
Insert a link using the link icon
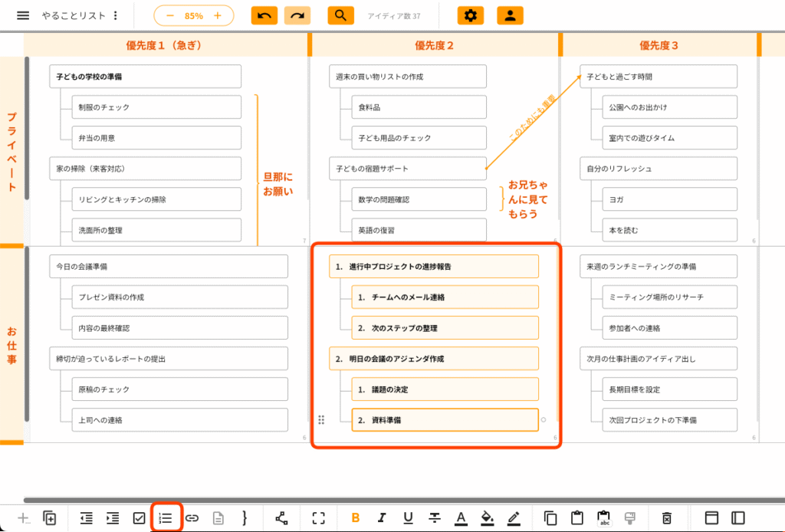click(x=192, y=518)
